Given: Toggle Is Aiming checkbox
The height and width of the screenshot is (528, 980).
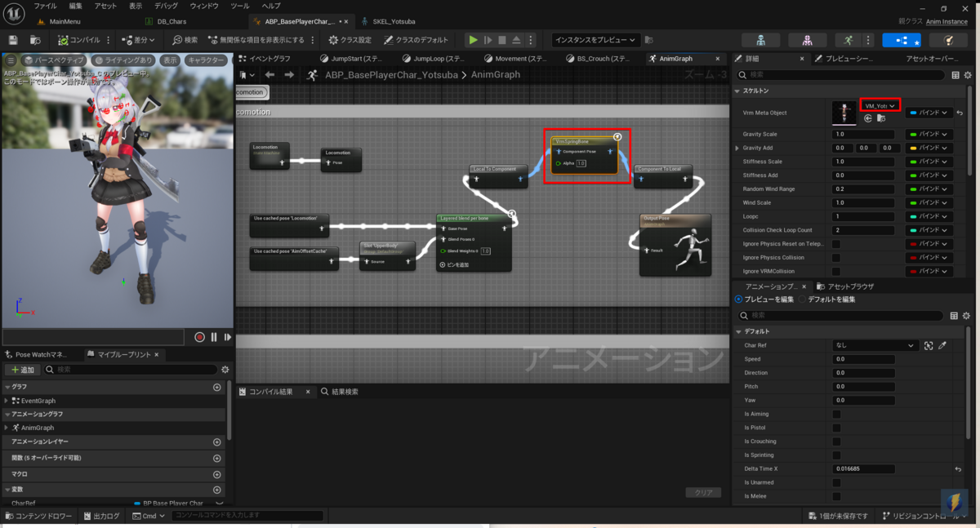Looking at the screenshot, I should coord(836,414).
